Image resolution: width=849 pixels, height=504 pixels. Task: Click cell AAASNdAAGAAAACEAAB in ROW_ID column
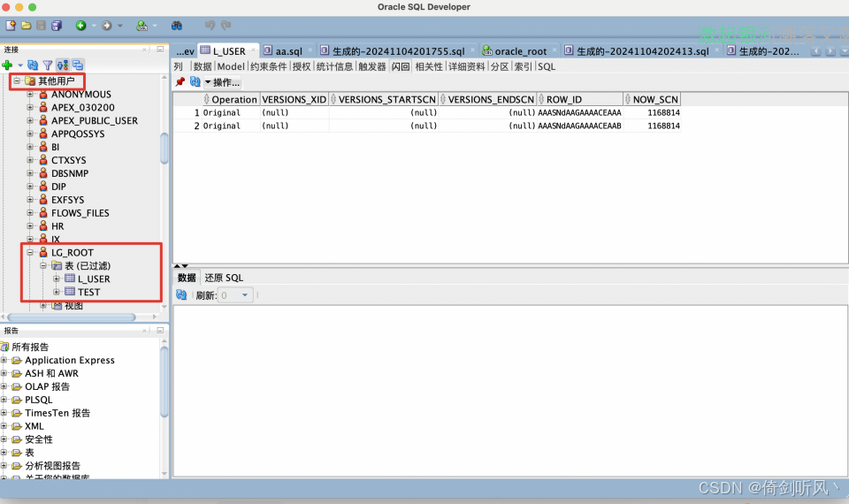(x=579, y=126)
